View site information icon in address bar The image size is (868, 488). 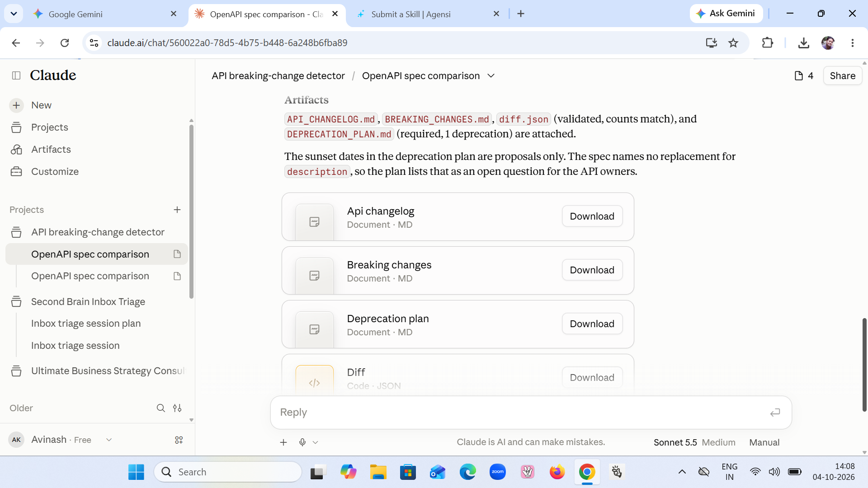click(x=94, y=43)
